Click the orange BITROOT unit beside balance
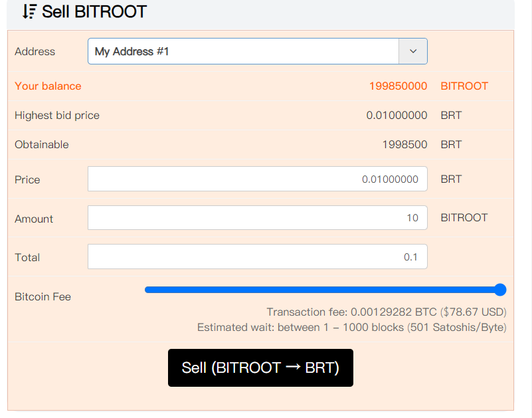This screenshot has height=418, width=532. pyautogui.click(x=464, y=86)
